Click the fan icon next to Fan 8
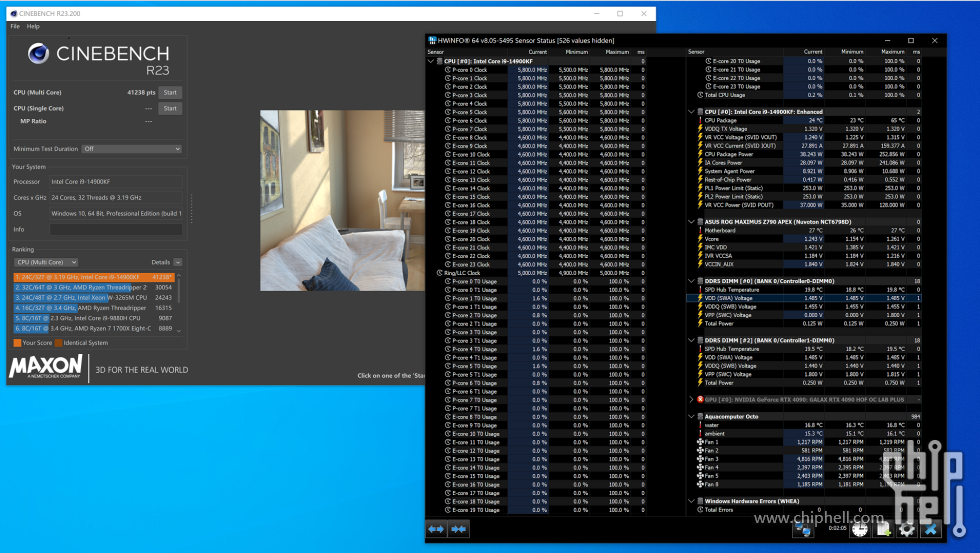The image size is (980, 553). [x=700, y=484]
